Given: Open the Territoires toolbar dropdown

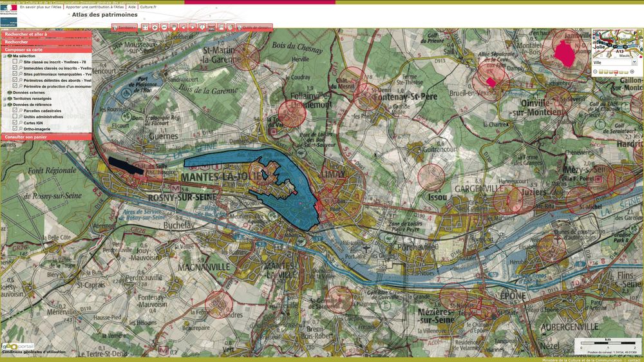Looking at the screenshot, I should pyautogui.click(x=124, y=28).
